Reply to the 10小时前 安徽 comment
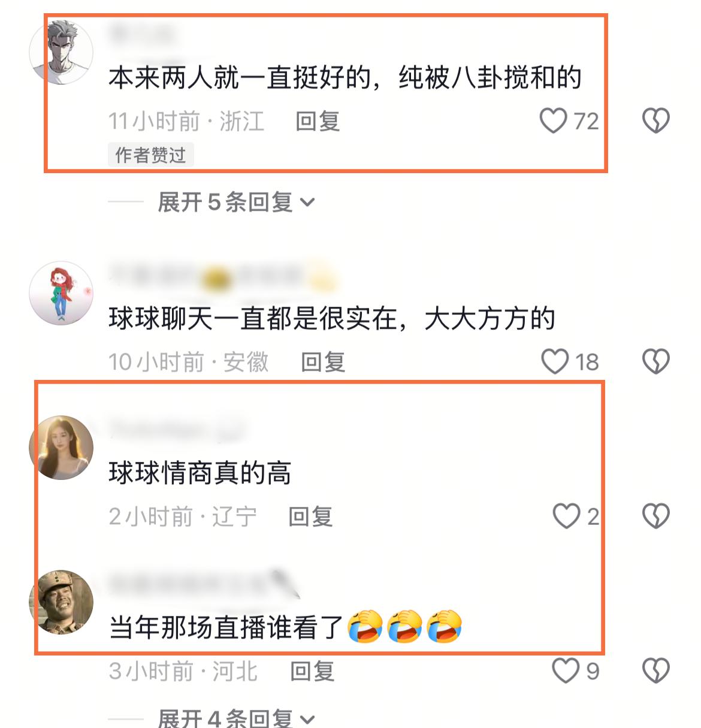The image size is (701, 728). click(323, 362)
